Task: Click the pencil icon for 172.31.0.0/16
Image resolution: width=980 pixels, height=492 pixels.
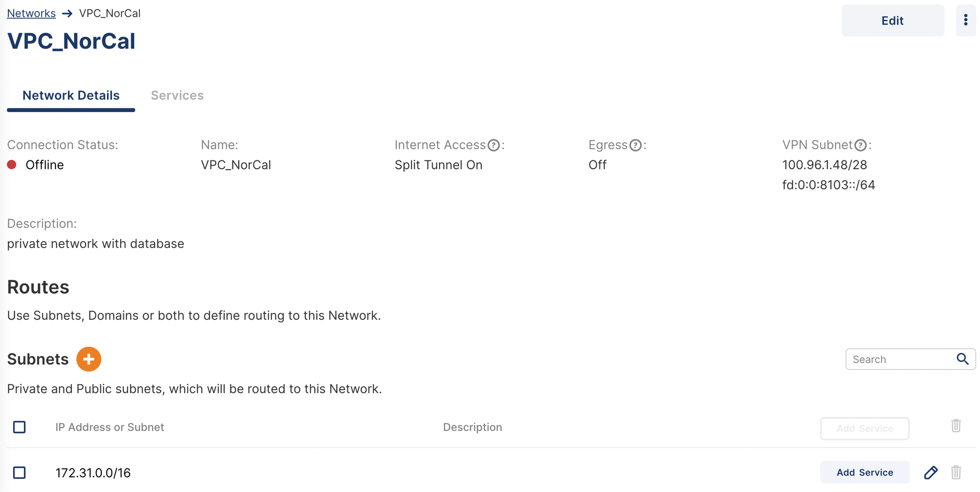Action: [x=931, y=472]
